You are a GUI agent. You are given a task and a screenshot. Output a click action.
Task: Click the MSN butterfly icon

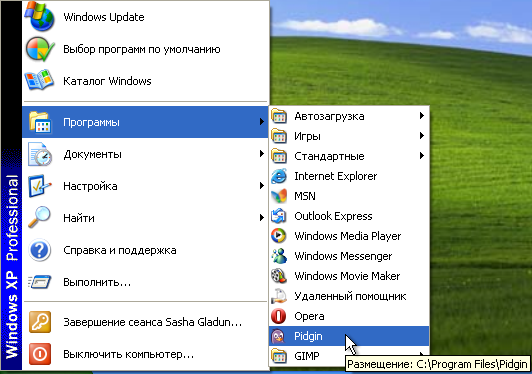click(279, 196)
